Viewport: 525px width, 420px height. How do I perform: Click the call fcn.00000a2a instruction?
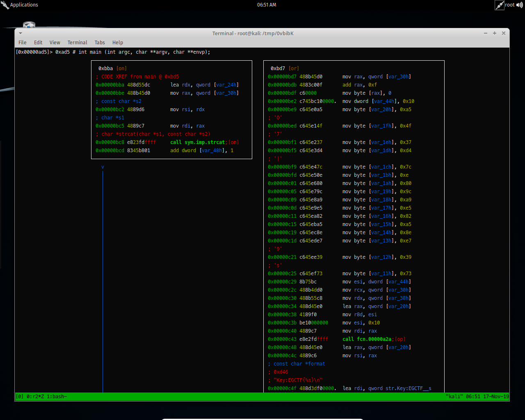(367, 339)
